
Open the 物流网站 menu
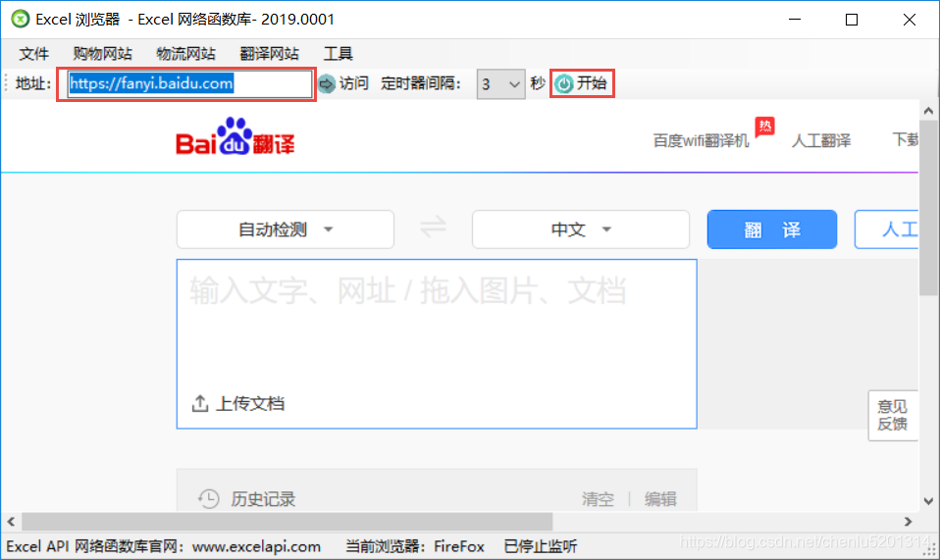point(185,54)
